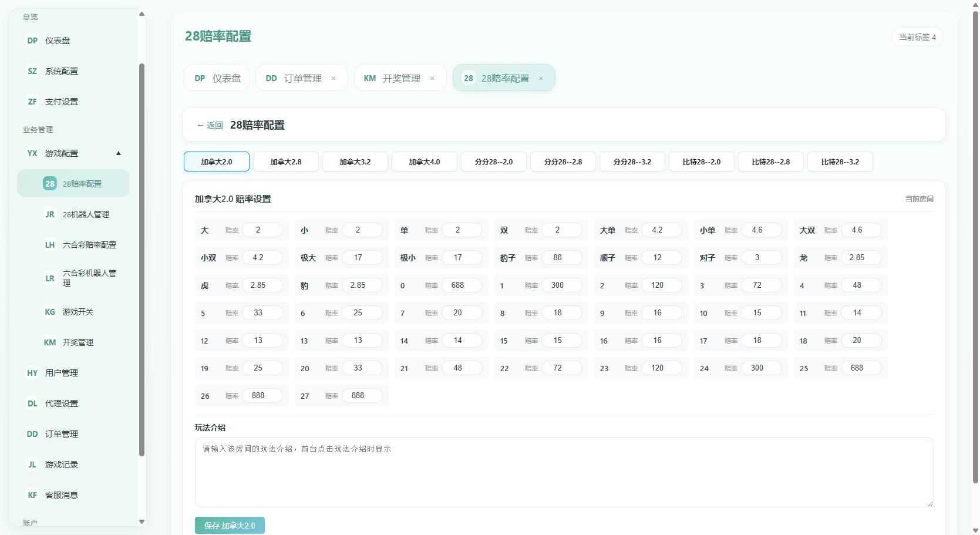Go to 支付设置 via the ZF icon
Viewport: 980px width, 535px height.
pos(32,102)
